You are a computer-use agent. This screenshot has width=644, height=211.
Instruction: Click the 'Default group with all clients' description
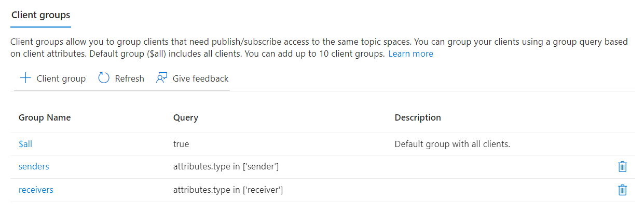tap(453, 144)
